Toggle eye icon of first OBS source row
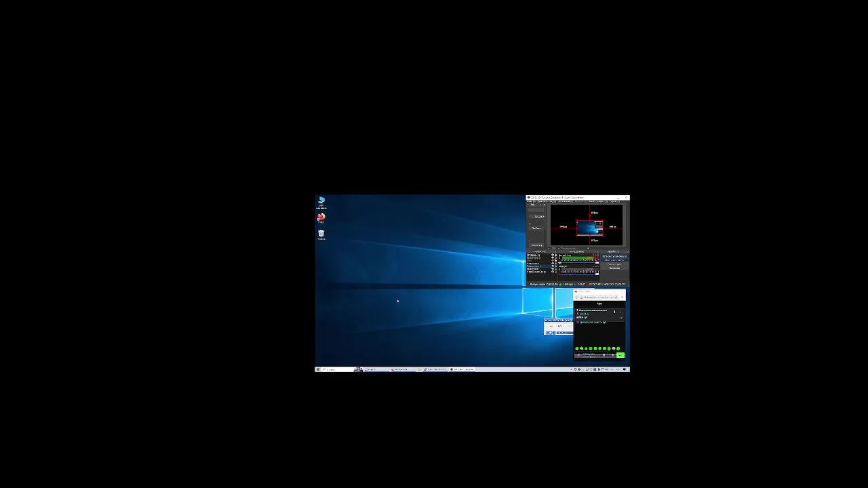Screen dimensions: 868x488 (553, 255)
